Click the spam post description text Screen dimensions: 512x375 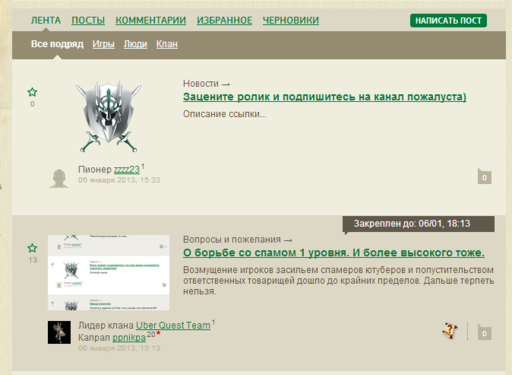pos(338,281)
